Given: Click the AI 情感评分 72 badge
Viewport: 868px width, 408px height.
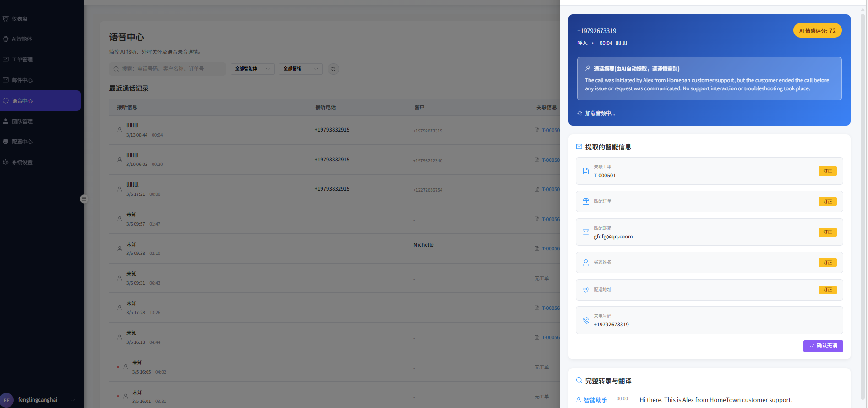Looking at the screenshot, I should click(817, 31).
